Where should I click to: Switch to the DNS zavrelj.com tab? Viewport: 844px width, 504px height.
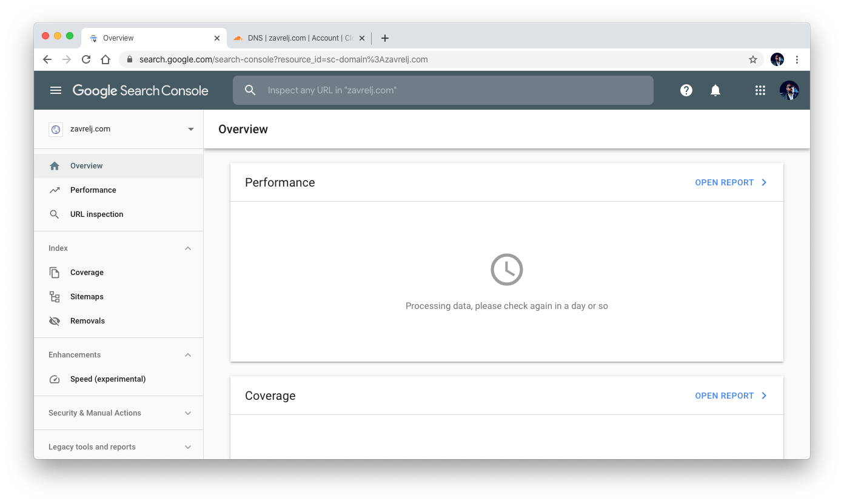coord(299,38)
